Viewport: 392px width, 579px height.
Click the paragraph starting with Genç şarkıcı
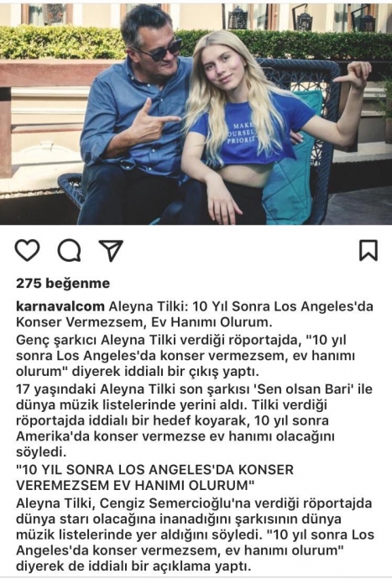pyautogui.click(x=186, y=356)
